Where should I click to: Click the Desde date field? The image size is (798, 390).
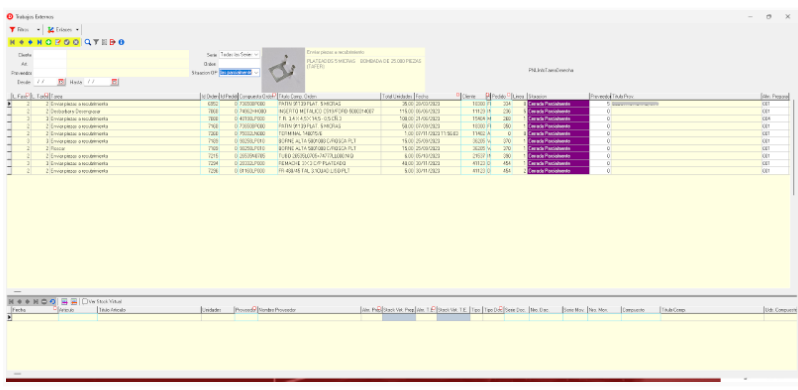tap(45, 82)
